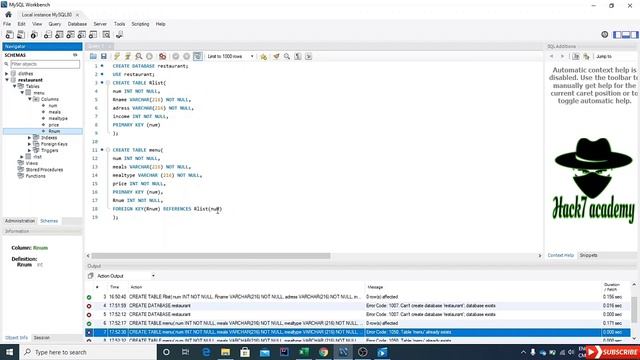Click the Filter objects search field
The height and width of the screenshot is (360, 640).
pyautogui.click(x=45, y=64)
